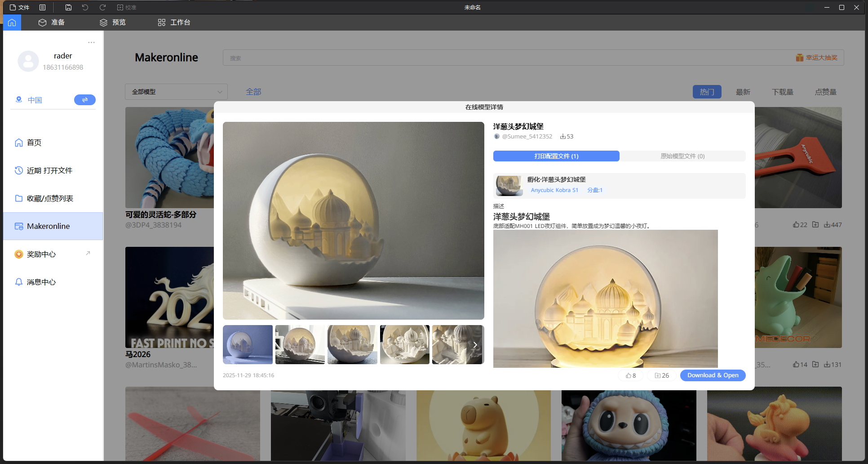Toggle the region switch button next to 中国
This screenshot has height=464, width=868.
coord(85,100)
